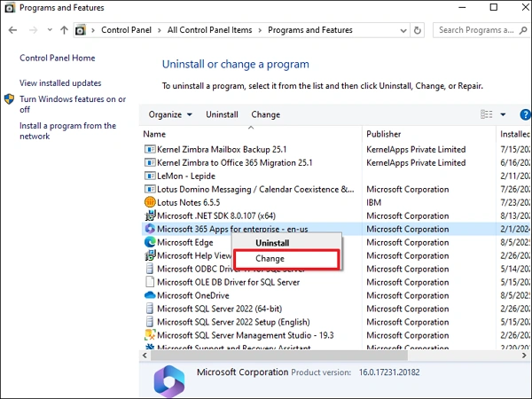Click "KernelApps Private Limited" for Mailbox Backup
This screenshot has height=399, width=532.
416,150
